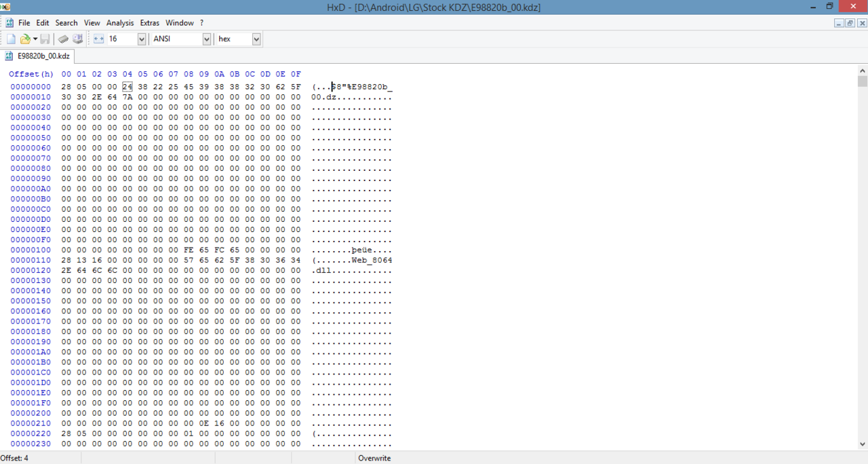
Task: Click column header 08
Action: click(189, 74)
